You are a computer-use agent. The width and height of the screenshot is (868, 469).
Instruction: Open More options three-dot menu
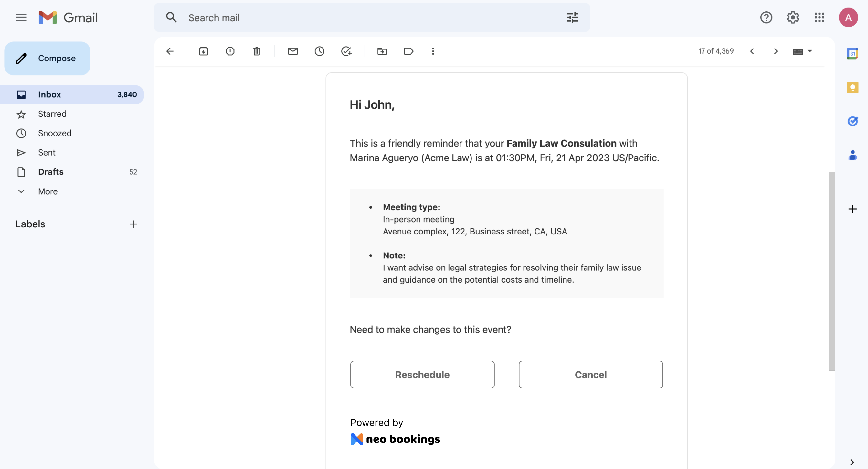(433, 51)
